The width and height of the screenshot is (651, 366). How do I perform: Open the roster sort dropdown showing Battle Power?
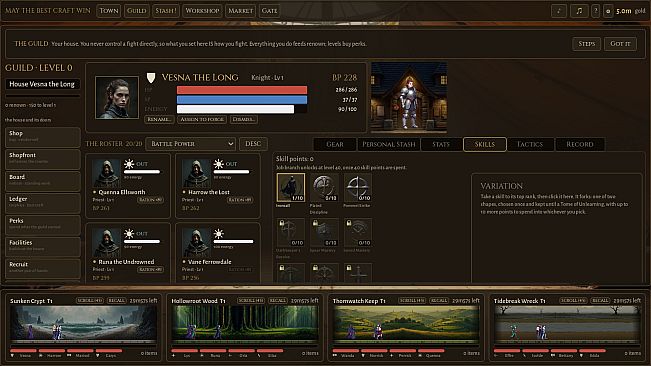click(191, 144)
